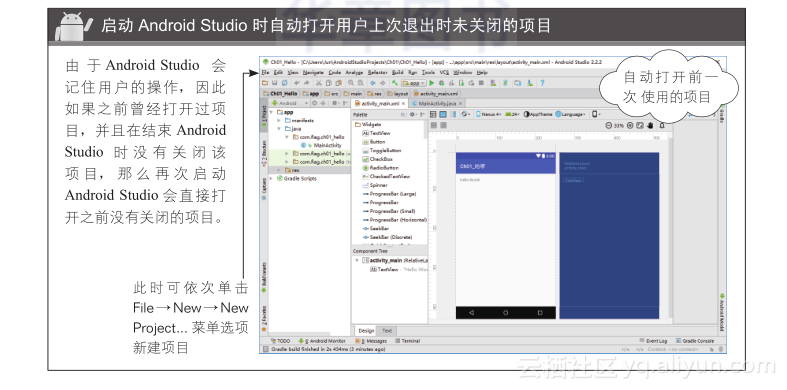Open the Project panel settings gear
This screenshot has height=390, width=787.
pyautogui.click(x=334, y=103)
